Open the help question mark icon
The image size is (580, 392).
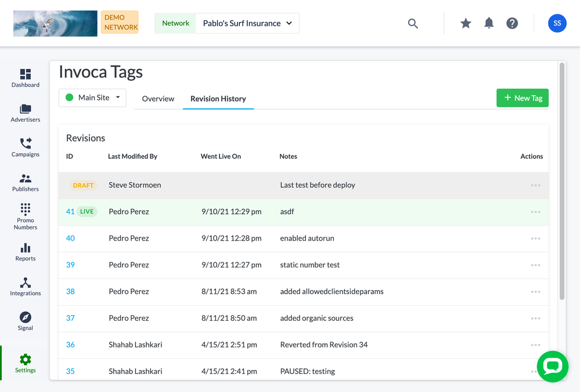click(x=512, y=23)
